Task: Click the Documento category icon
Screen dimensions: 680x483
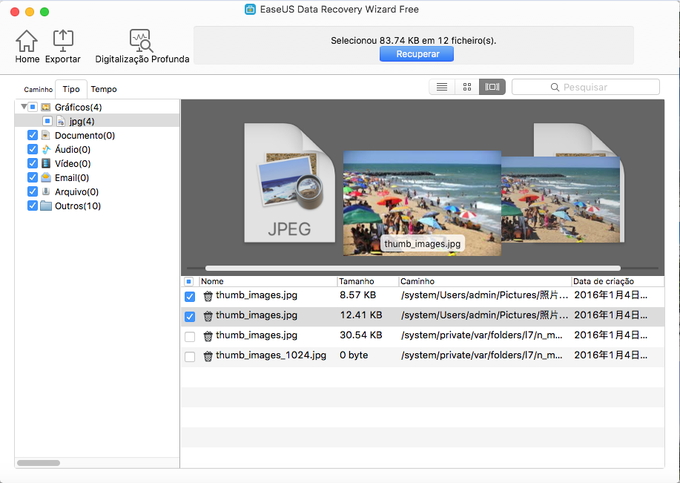Action: pos(46,135)
